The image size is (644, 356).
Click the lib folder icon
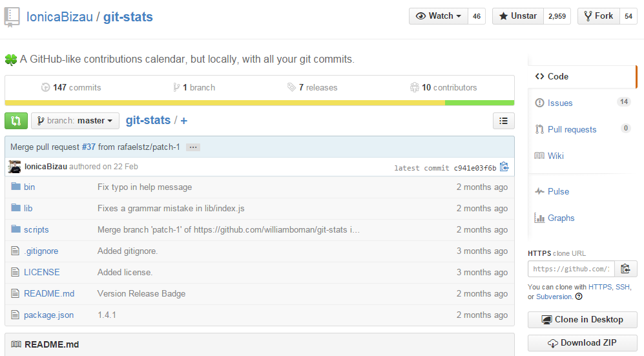click(x=16, y=208)
